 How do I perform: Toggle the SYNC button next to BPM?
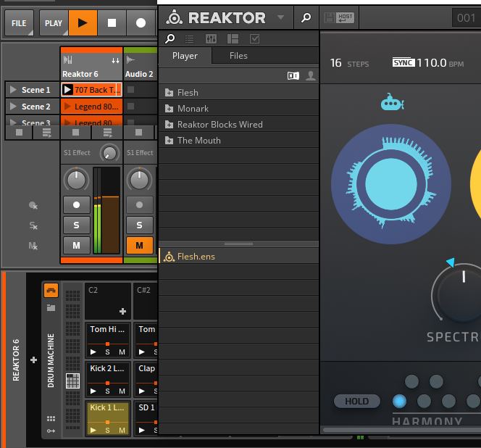(x=403, y=62)
